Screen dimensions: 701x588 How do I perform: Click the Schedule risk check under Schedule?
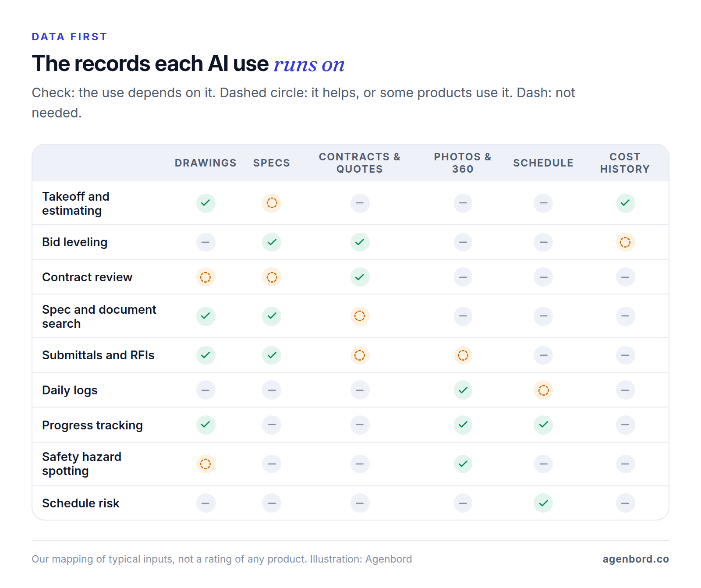[543, 503]
